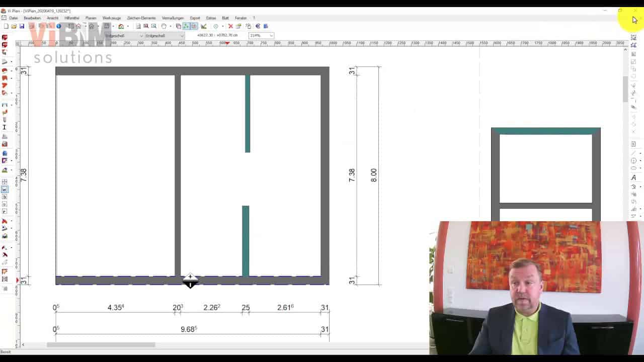The width and height of the screenshot is (644, 362).
Task: Click the 8.00 height dimension
Action: (x=373, y=175)
